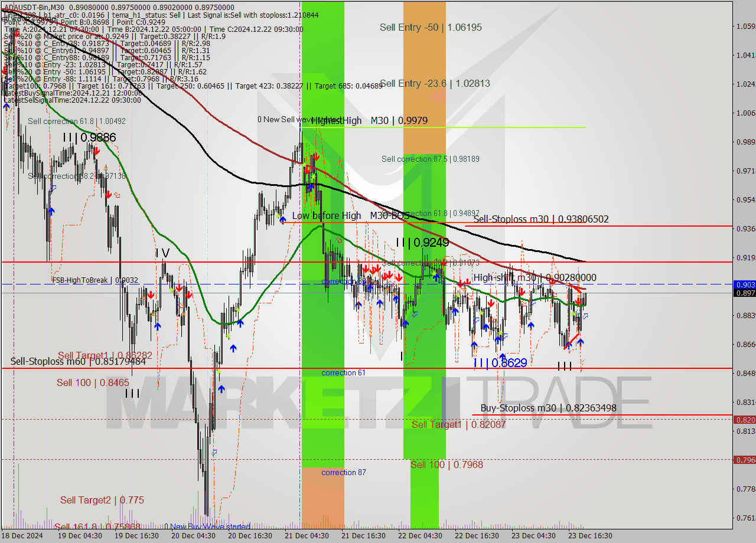
Task: Click the 'Sell Target2 | 0.775' label
Action: [x=102, y=501]
